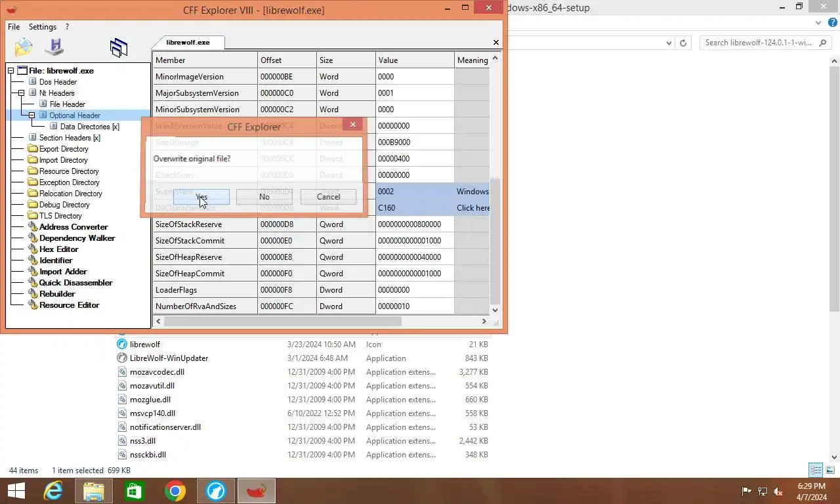Cancel the overwrite file dialog

point(328,197)
